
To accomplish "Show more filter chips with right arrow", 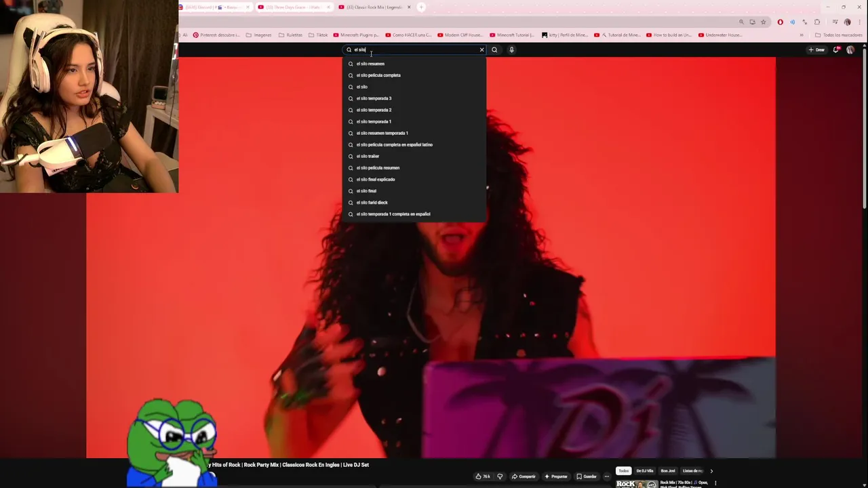I will point(711,470).
